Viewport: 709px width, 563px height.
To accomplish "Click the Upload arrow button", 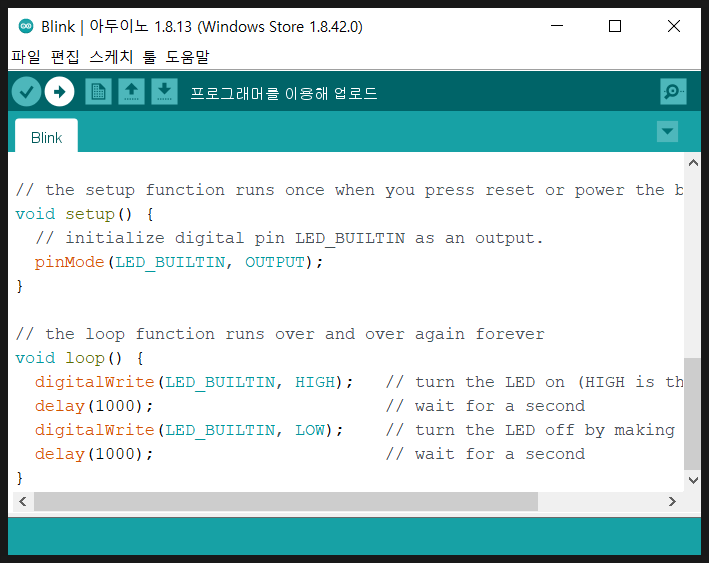I will click(59, 92).
